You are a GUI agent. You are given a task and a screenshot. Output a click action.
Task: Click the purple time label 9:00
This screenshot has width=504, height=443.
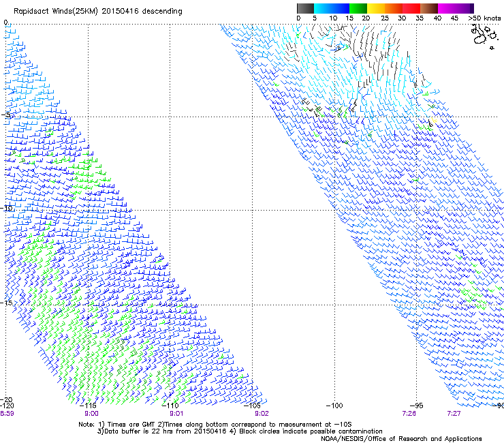point(92,414)
